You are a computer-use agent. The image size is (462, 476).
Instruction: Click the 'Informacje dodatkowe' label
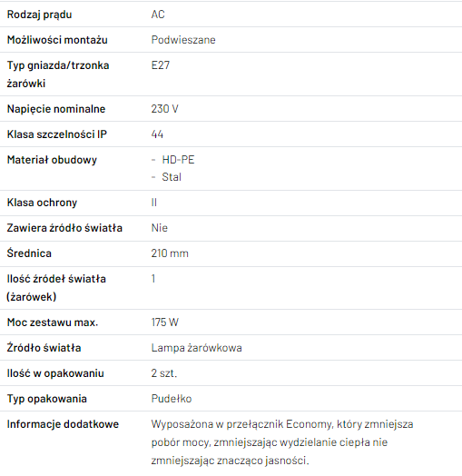tap(63, 424)
